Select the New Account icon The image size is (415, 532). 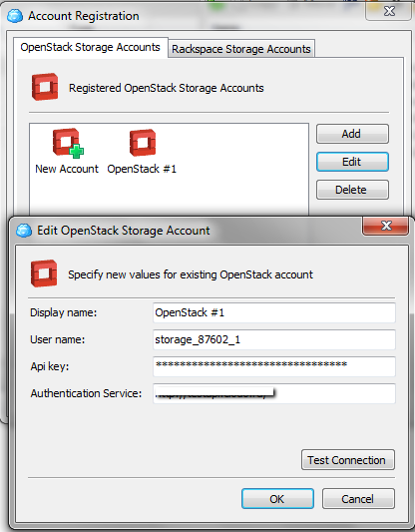coord(68,143)
